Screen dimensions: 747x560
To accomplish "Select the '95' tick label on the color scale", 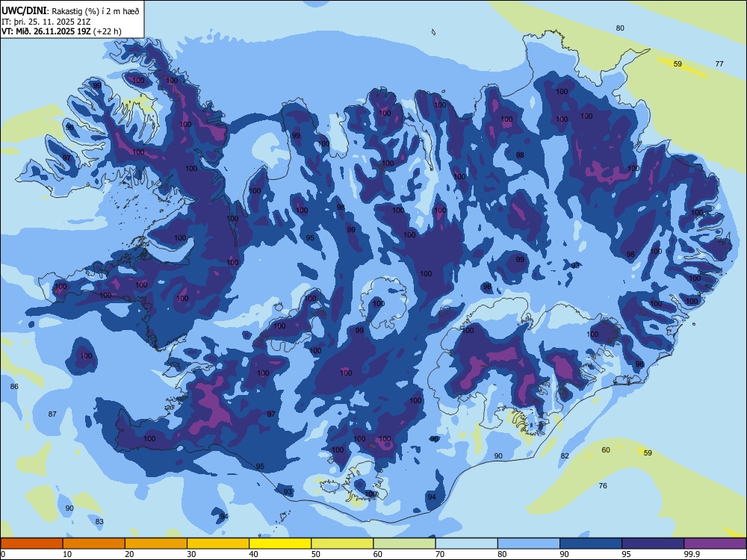I will pos(627,554).
